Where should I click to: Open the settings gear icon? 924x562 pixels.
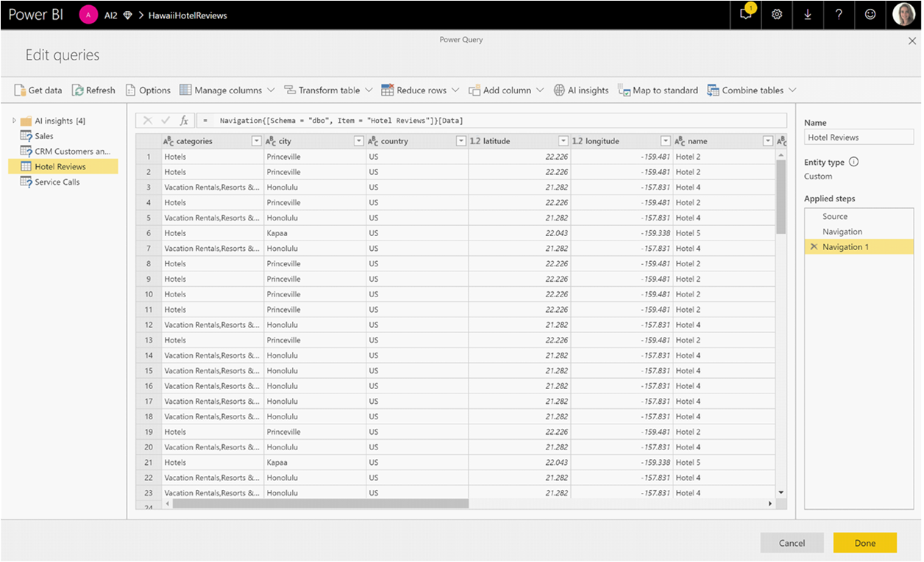pos(777,15)
